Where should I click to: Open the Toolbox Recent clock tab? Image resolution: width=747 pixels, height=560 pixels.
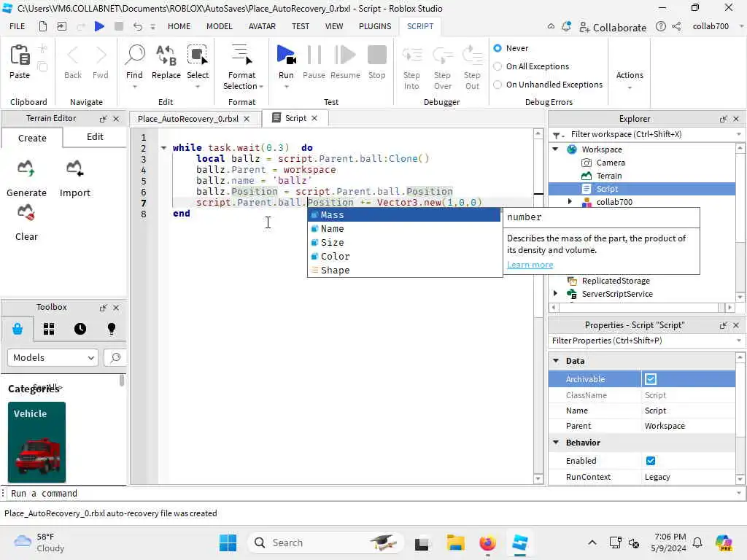(80, 329)
